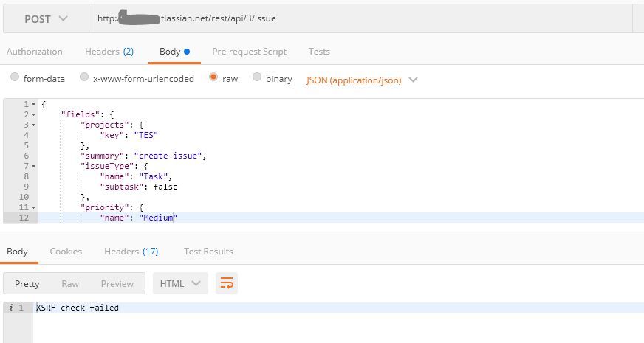
Task: Open the JSON (application/json) content type dropdown
Action: pyautogui.click(x=362, y=80)
